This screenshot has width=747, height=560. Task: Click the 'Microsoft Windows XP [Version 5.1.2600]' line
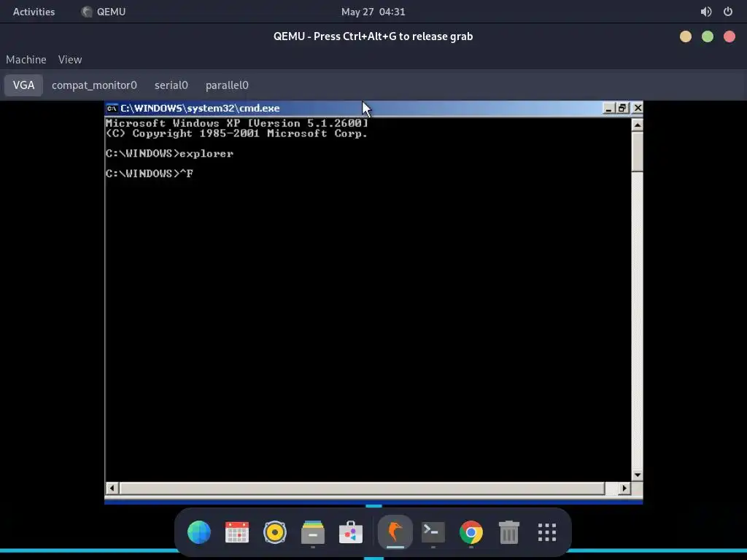pyautogui.click(x=237, y=123)
